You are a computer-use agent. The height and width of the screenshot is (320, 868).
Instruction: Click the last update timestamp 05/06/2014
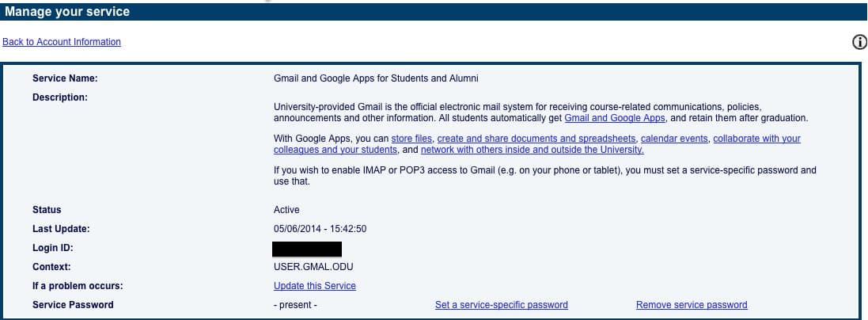point(320,229)
